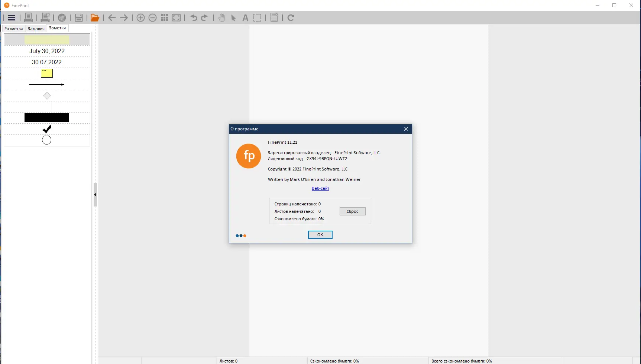Select the circle shape note
The width and height of the screenshot is (641, 364).
click(x=47, y=140)
